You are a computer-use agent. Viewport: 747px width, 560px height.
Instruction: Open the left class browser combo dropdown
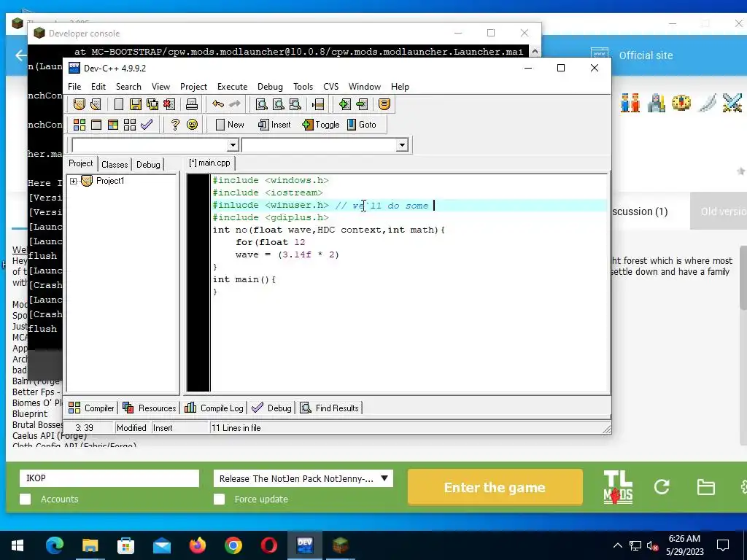[x=233, y=145]
